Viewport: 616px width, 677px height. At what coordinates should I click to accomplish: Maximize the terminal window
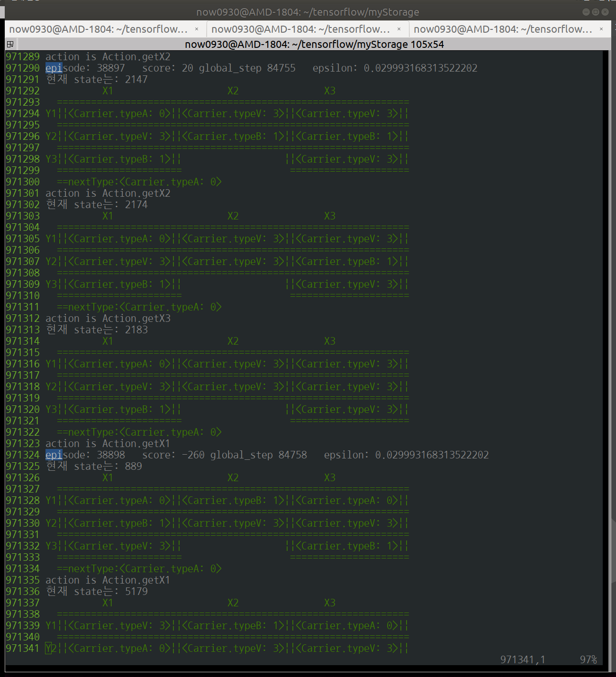coord(596,12)
